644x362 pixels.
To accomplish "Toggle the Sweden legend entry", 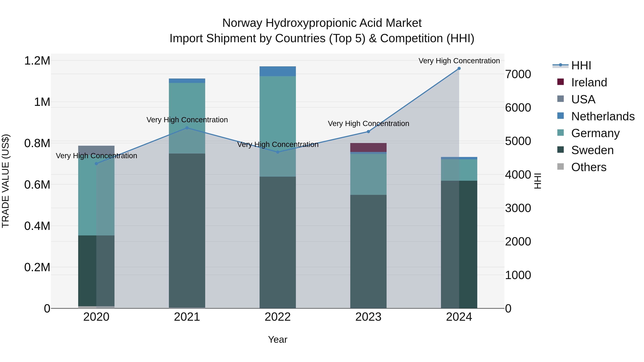I will 586,150.
